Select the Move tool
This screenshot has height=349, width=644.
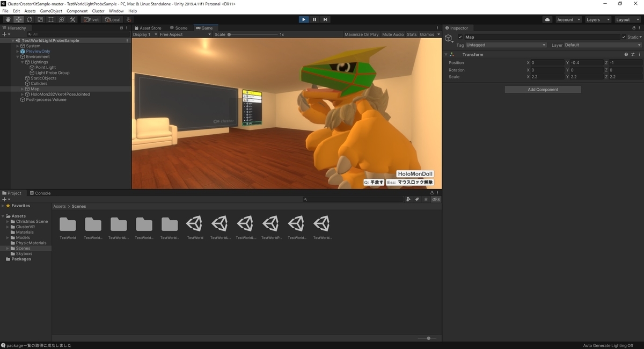point(19,19)
